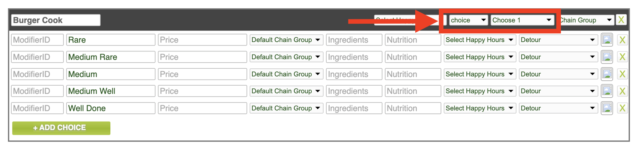Click the Price field for Medium Well
Image resolution: width=644 pixels, height=154 pixels.
pos(202,91)
